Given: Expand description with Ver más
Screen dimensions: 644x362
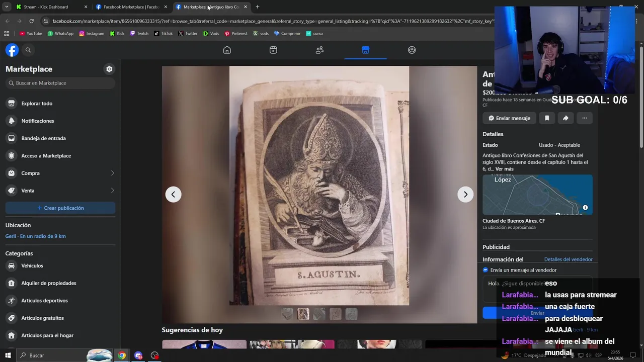Looking at the screenshot, I should click(504, 169).
